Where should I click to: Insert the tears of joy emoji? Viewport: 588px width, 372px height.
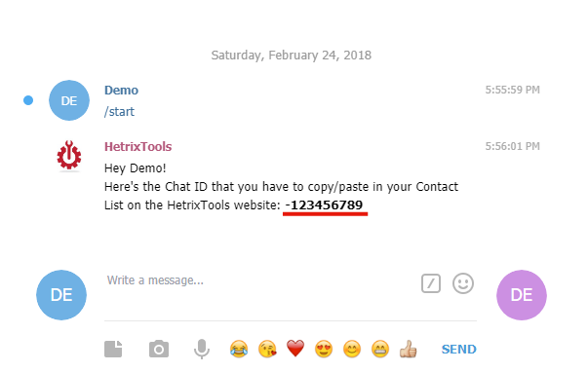pos(239,349)
